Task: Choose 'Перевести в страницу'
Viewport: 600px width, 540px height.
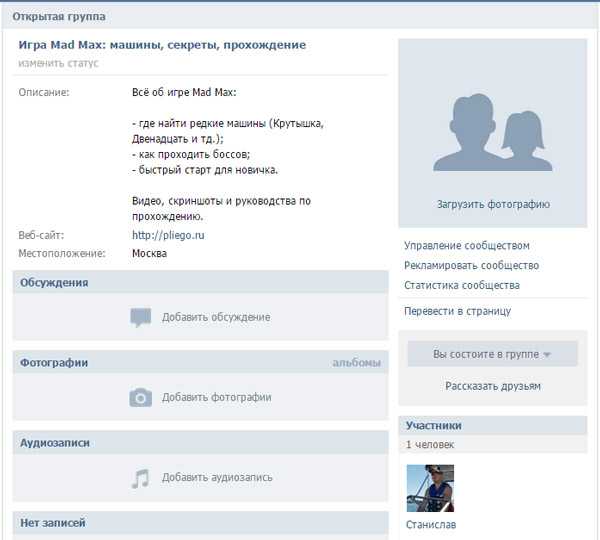Action: tap(457, 311)
